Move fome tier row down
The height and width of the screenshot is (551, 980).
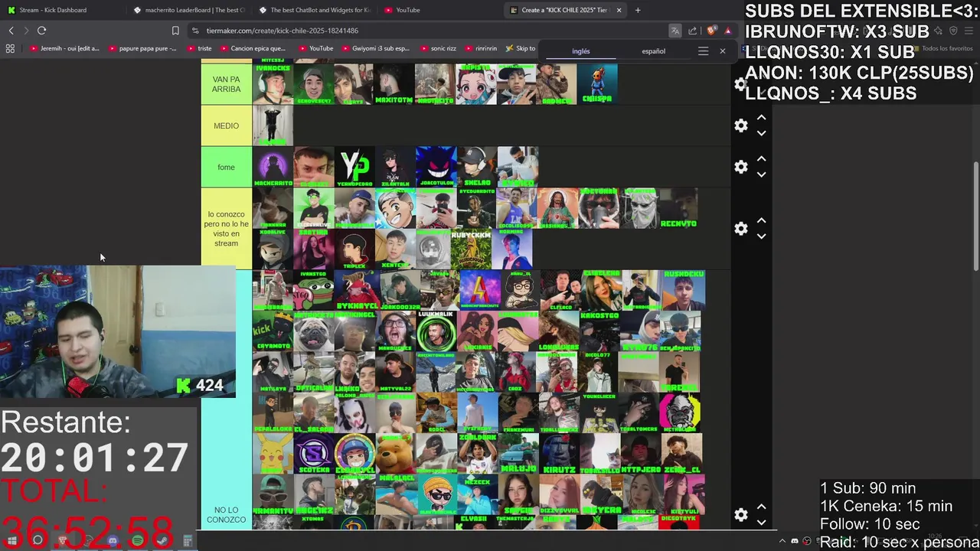point(761,174)
